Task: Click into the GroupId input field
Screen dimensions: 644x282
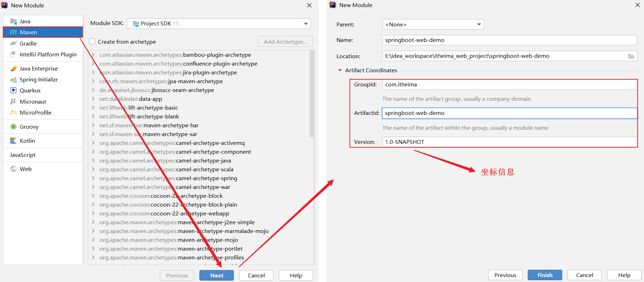Action: (x=509, y=85)
